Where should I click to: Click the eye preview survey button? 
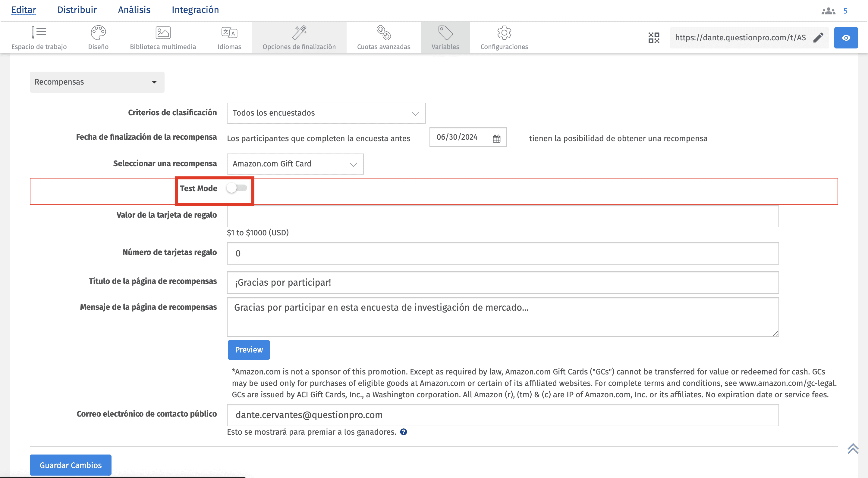[846, 38]
